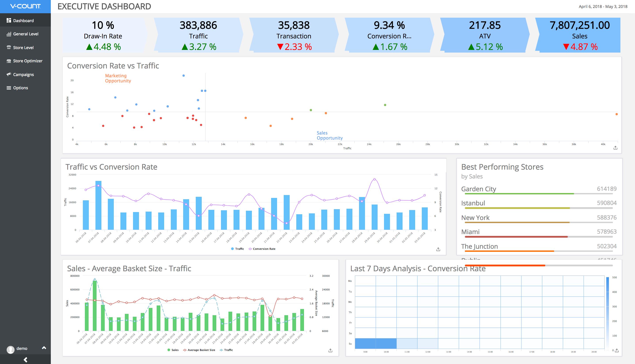Collapse the sidebar with the left chevron

(x=25, y=360)
